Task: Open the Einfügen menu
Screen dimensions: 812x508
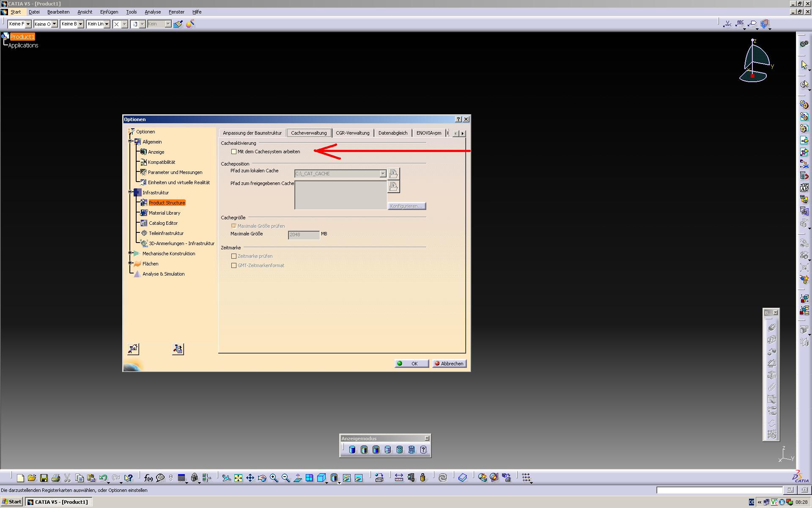Action: (109, 12)
